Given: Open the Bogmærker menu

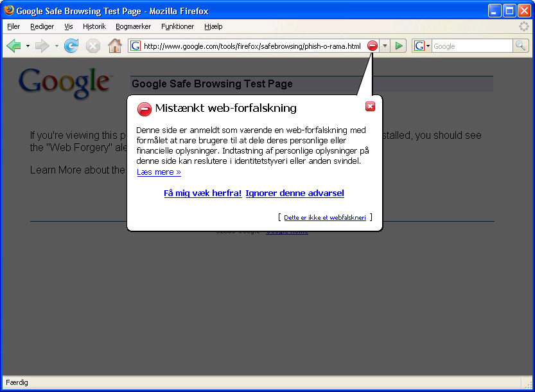Looking at the screenshot, I should pos(134,26).
